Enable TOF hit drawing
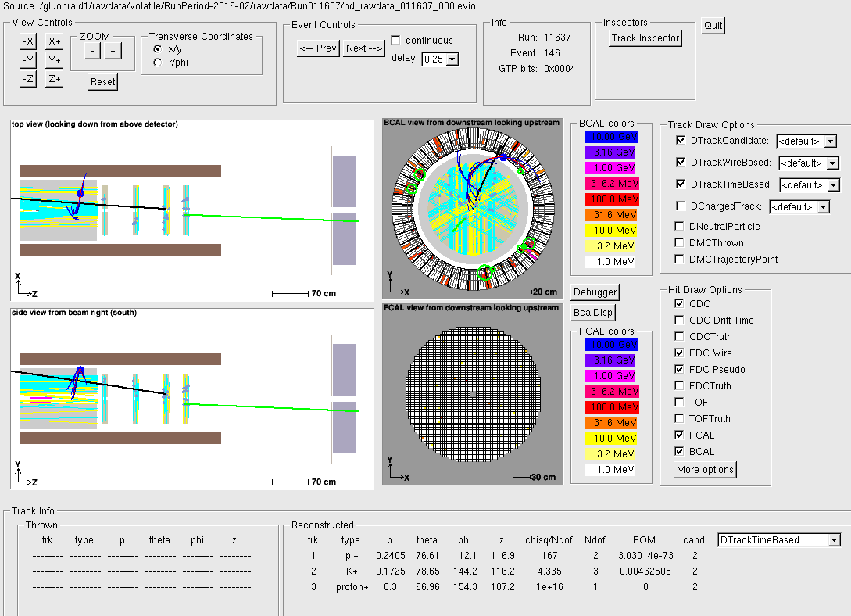The image size is (851, 616). tap(679, 402)
